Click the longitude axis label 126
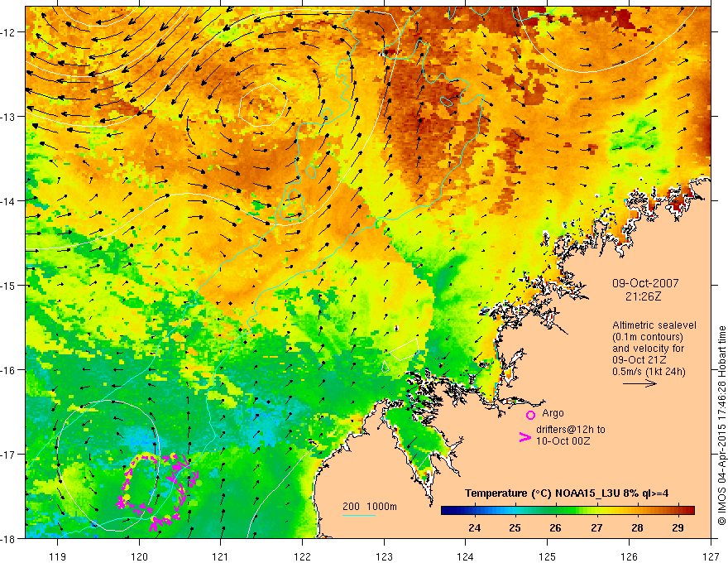This screenshot has width=728, height=563. click(x=629, y=556)
